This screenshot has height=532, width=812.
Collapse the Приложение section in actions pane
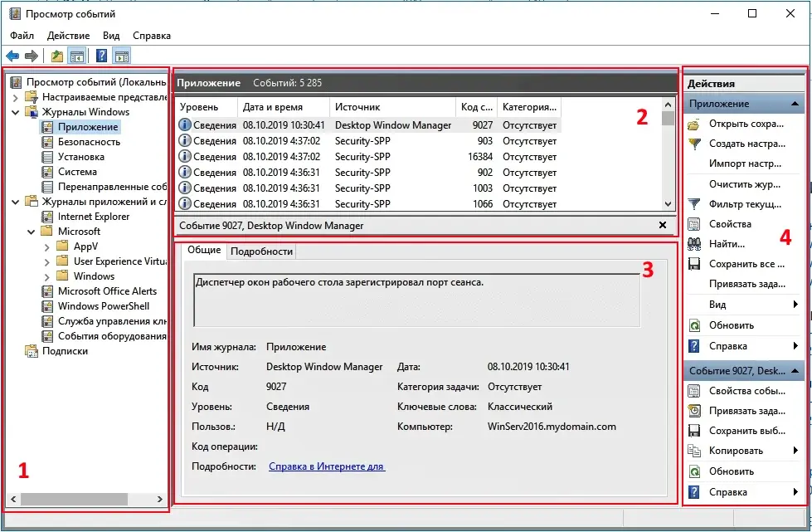click(795, 104)
